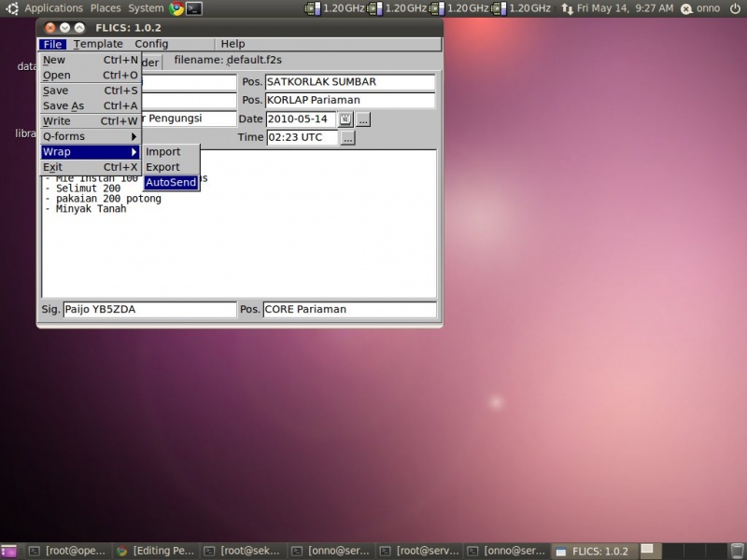Open the Template menu
Screen dimensions: 747x560
[98, 43]
